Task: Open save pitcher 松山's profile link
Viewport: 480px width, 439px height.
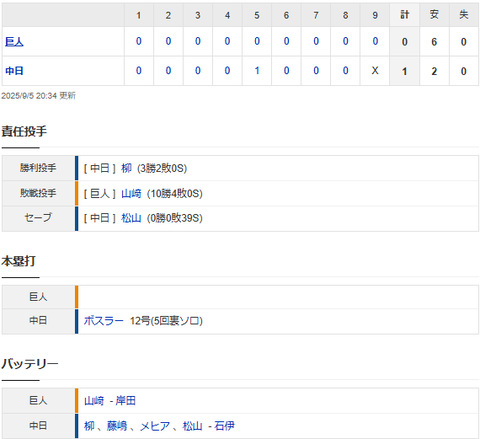Action: [131, 218]
